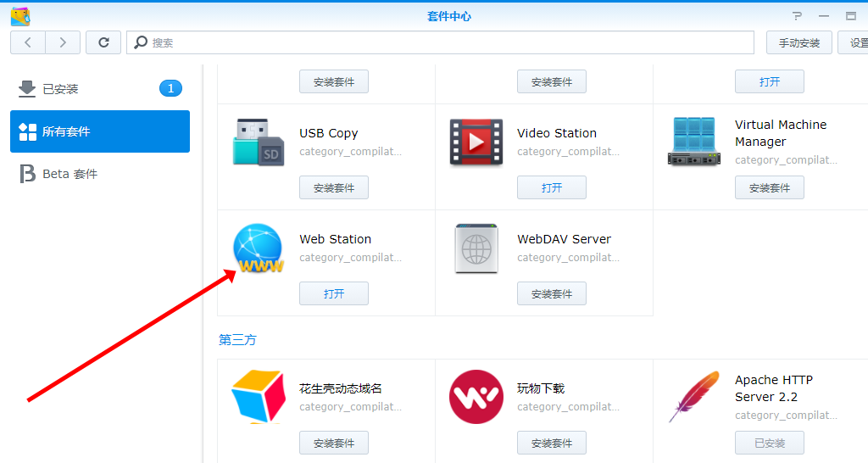This screenshot has height=463, width=868.
Task: Select the Virtual Machine Manager icon
Action: click(x=693, y=142)
